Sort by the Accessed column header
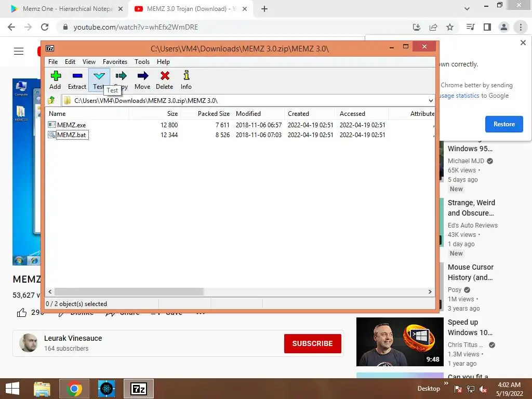Image resolution: width=532 pixels, height=399 pixels. pyautogui.click(x=362, y=114)
